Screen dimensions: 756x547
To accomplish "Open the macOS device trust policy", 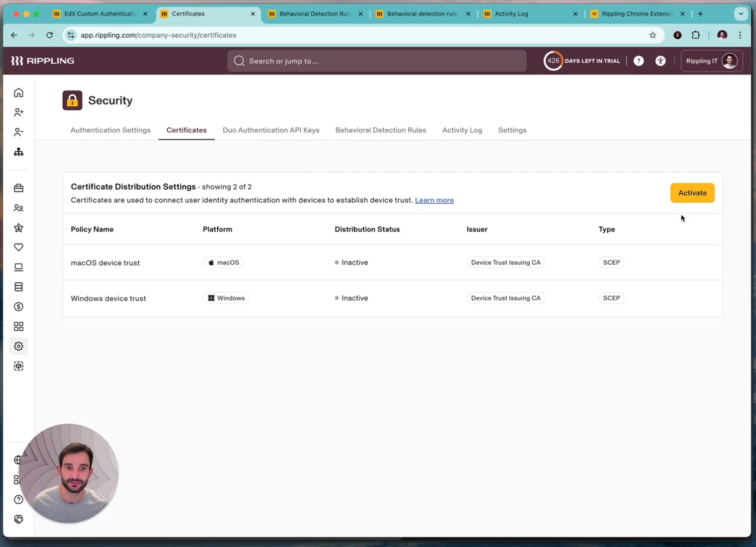I will coord(105,263).
